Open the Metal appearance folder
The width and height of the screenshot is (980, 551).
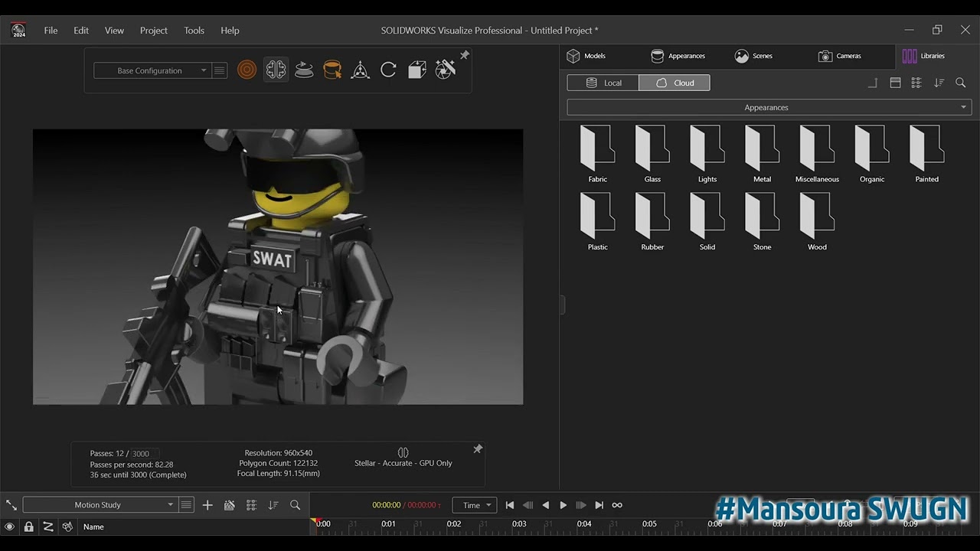(x=763, y=154)
